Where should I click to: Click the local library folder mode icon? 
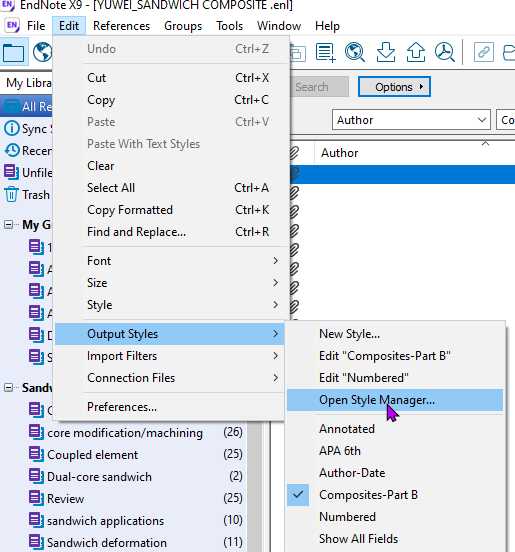[x=14, y=52]
